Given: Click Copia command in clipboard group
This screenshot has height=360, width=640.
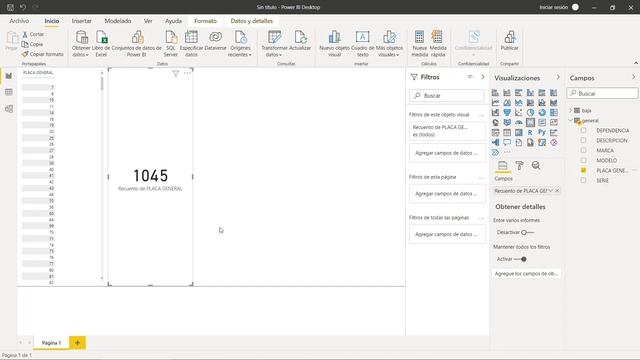Looking at the screenshot, I should [32, 44].
